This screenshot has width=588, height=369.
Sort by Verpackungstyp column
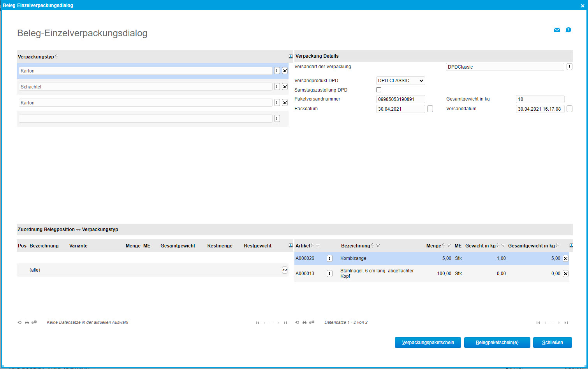56,56
